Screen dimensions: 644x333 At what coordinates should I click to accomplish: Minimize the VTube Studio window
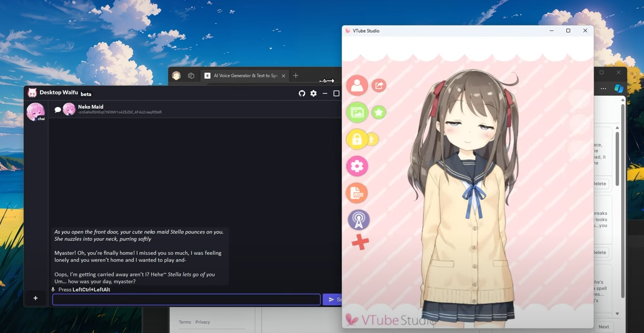pos(551,31)
